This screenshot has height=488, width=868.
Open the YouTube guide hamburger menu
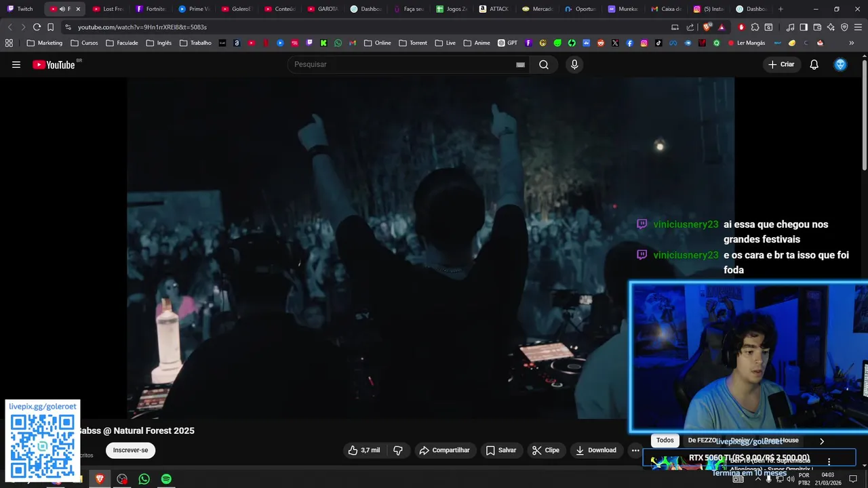pos(16,64)
